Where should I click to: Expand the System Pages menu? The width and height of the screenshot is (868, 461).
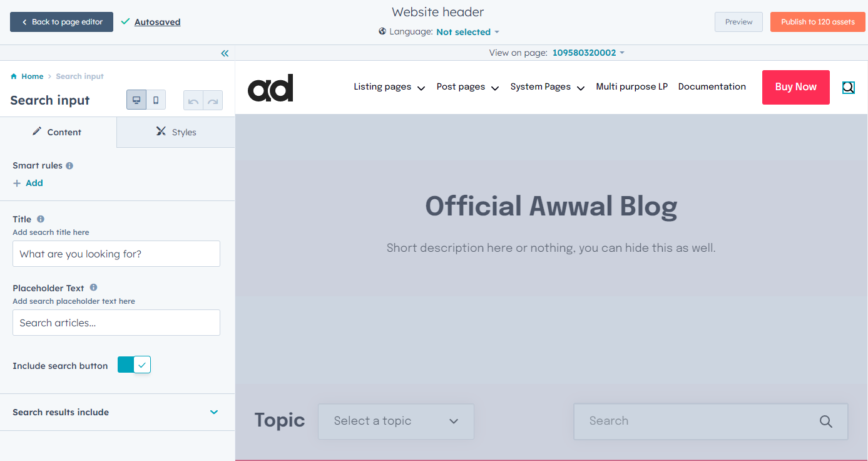(x=547, y=87)
